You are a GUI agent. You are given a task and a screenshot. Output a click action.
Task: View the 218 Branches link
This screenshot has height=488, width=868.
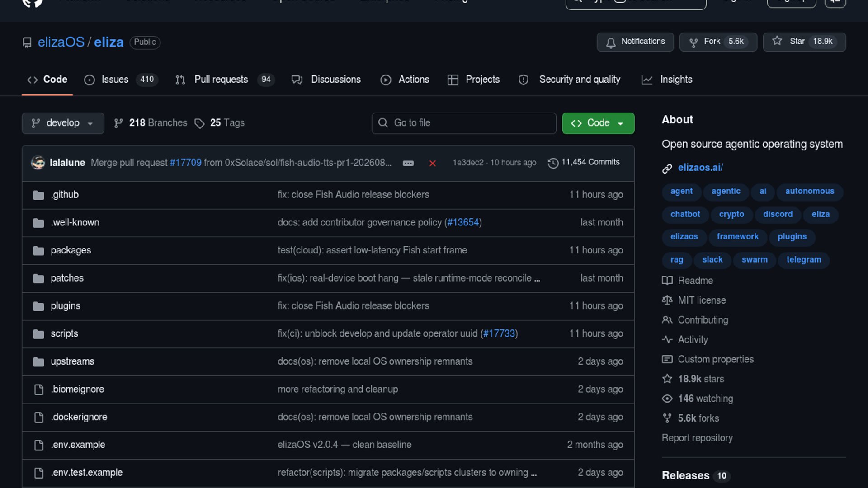(151, 123)
